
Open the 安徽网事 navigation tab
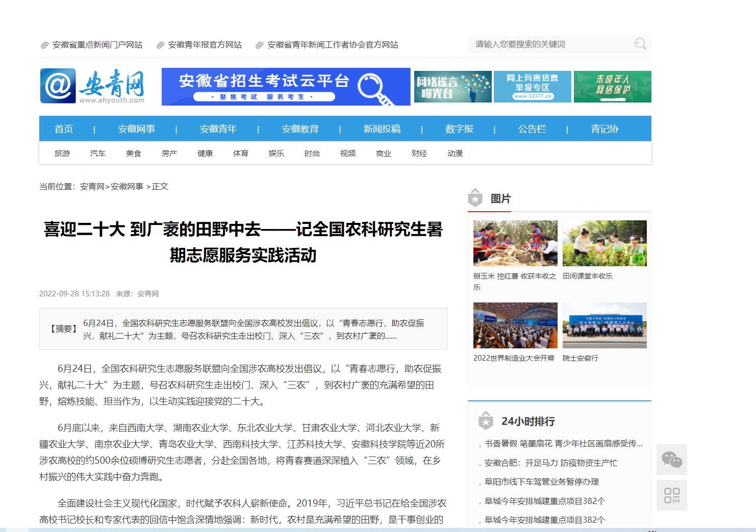[136, 129]
